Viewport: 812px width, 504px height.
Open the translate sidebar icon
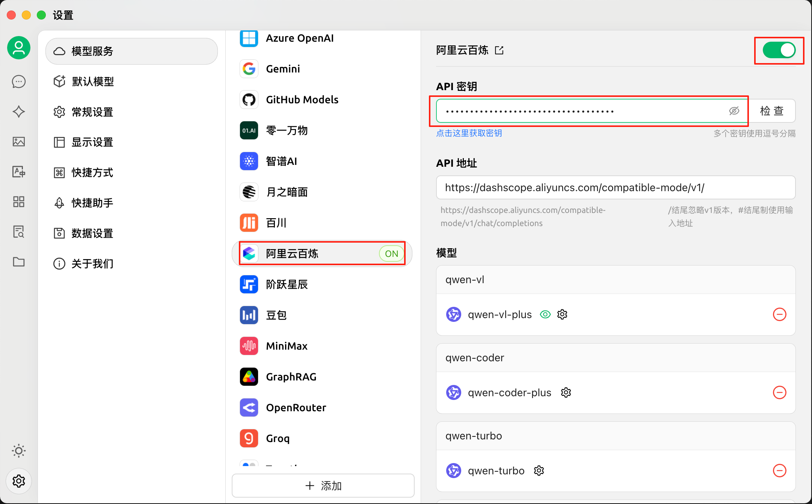[x=19, y=172]
